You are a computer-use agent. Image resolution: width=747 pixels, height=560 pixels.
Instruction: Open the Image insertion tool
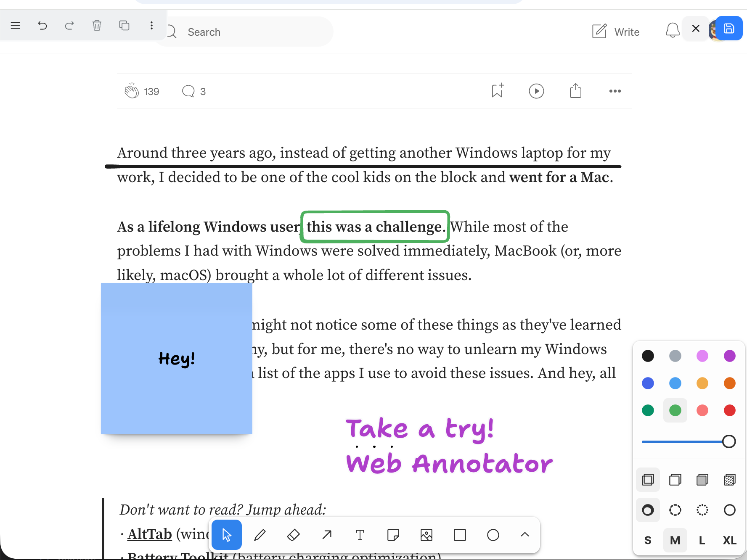point(426,535)
